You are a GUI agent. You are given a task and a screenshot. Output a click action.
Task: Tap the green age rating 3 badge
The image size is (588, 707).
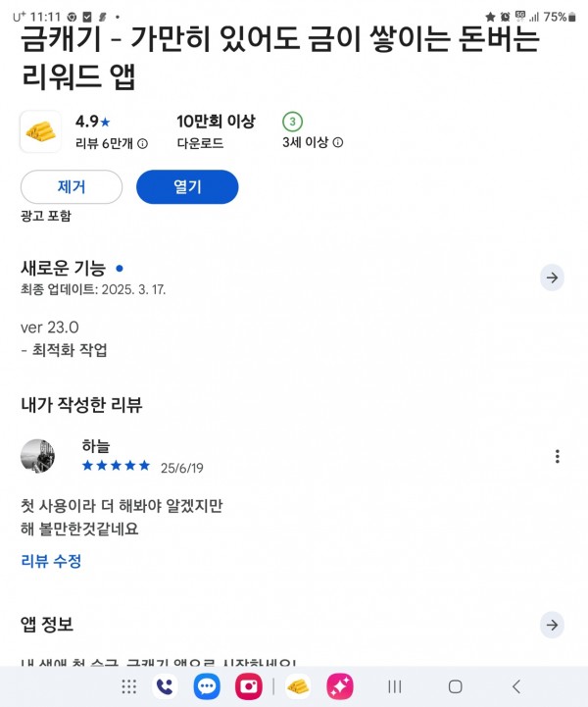pyautogui.click(x=292, y=122)
